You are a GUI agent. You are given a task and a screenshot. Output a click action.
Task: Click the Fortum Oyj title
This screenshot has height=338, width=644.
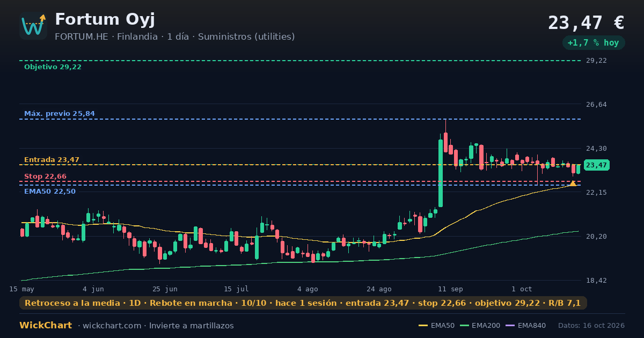pos(105,19)
